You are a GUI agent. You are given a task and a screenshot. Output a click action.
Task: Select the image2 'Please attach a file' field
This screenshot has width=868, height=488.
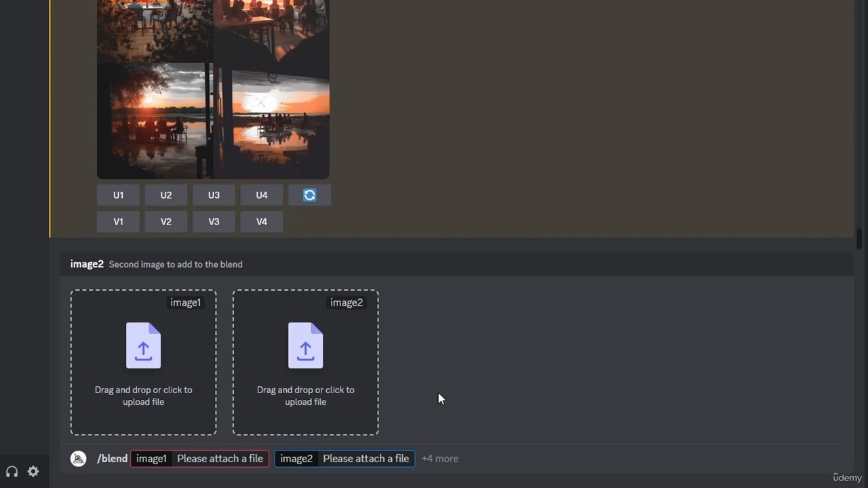pyautogui.click(x=344, y=459)
